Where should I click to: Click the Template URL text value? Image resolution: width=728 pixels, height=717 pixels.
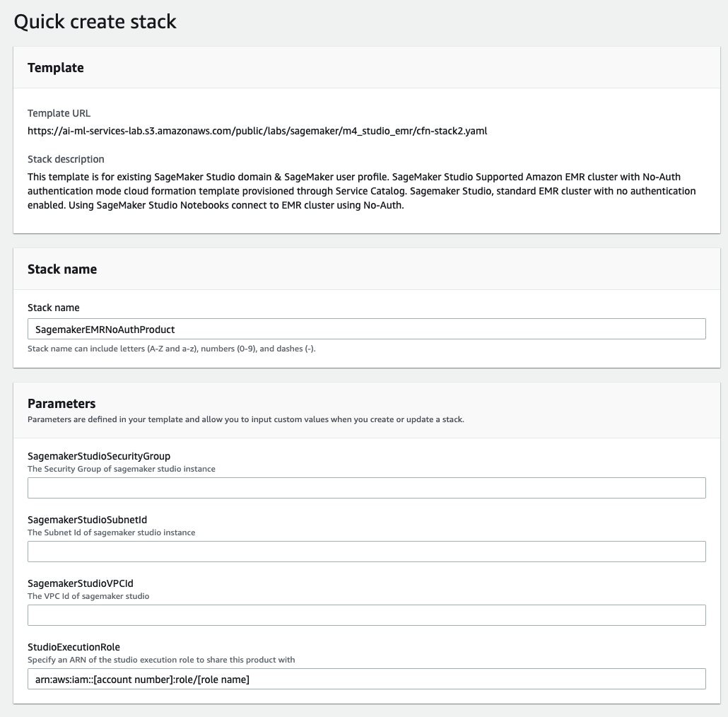(257, 131)
